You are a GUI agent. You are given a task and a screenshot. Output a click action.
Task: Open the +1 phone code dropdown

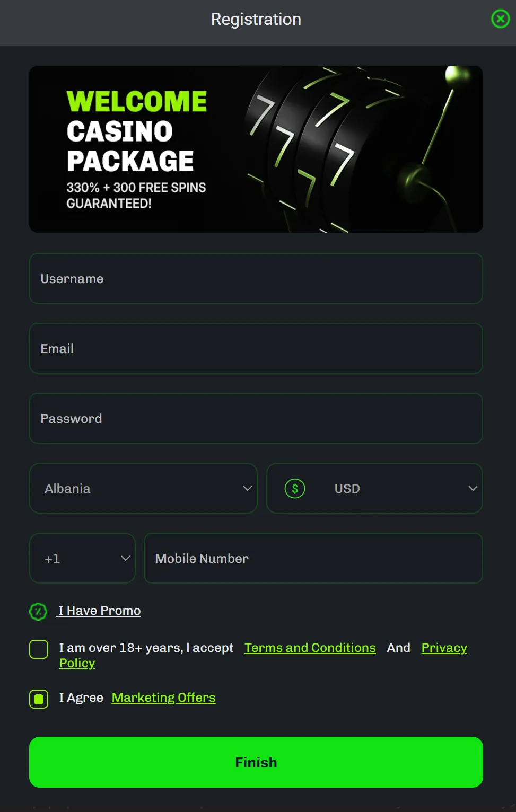[82, 558]
